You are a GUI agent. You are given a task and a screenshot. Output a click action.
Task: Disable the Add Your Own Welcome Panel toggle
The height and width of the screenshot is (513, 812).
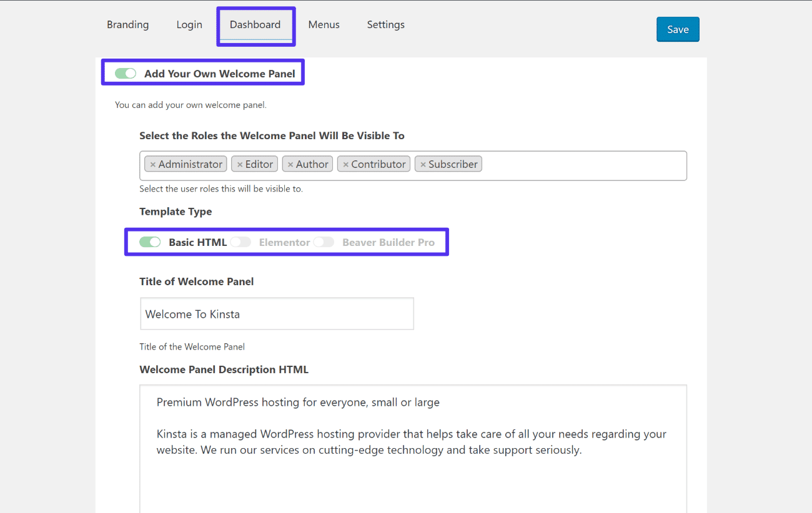[125, 73]
